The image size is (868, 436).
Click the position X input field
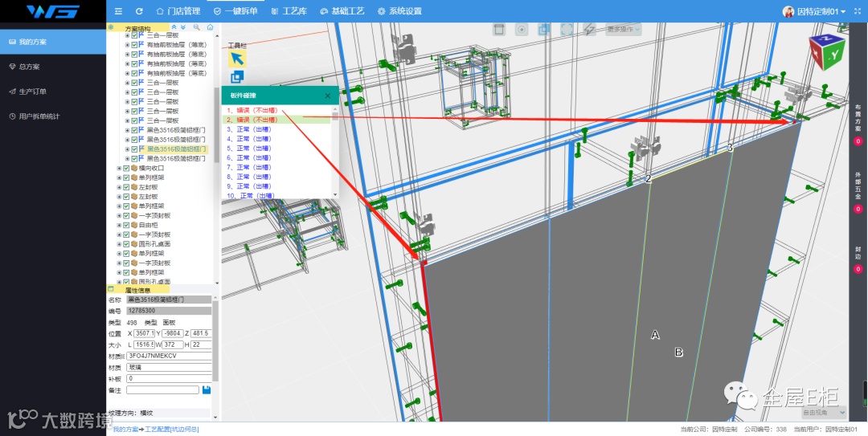(x=145, y=333)
